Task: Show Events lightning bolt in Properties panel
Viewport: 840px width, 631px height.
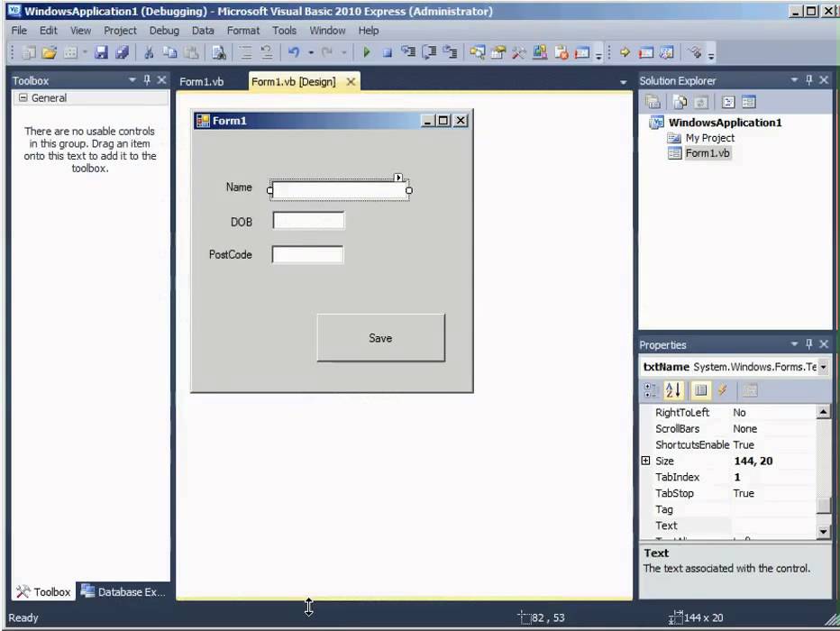Action: (x=722, y=390)
